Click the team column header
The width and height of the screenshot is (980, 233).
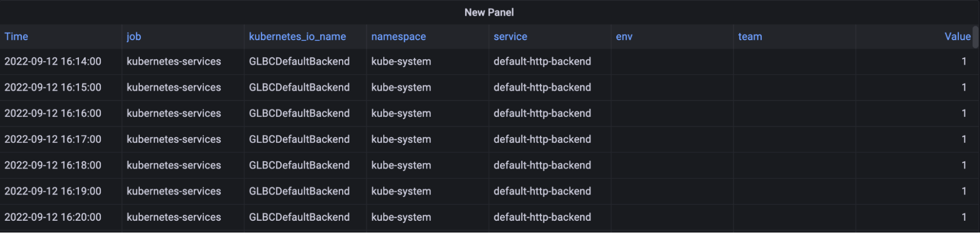pyautogui.click(x=750, y=36)
